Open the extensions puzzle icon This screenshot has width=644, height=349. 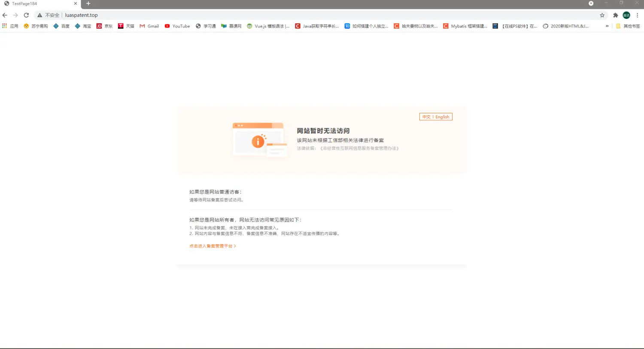pos(615,15)
